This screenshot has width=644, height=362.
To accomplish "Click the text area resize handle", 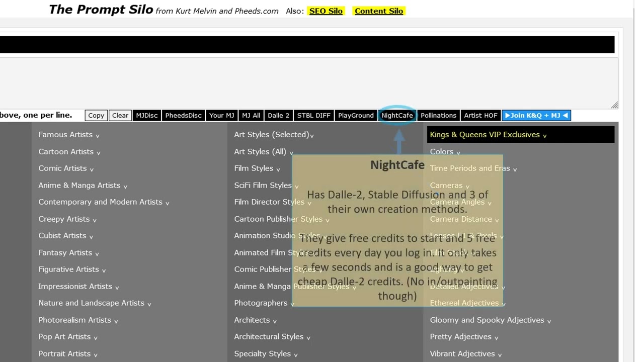I will click(614, 105).
